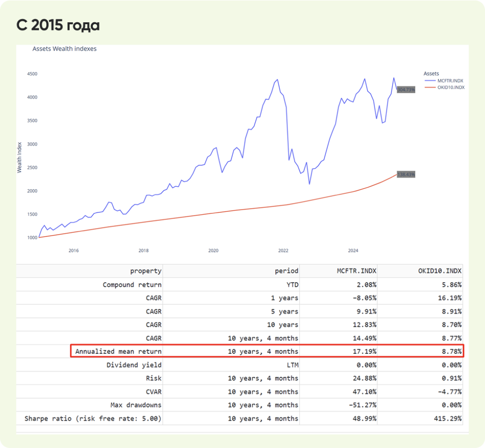This screenshot has width=485, height=448.
Task: Click the 47.10% value cell
Action: 365,392
